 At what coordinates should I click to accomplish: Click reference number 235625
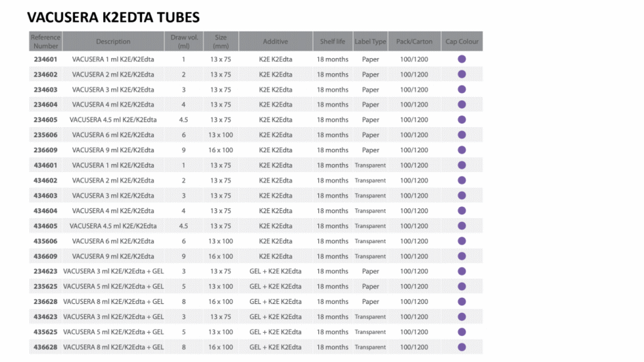pyautogui.click(x=46, y=286)
